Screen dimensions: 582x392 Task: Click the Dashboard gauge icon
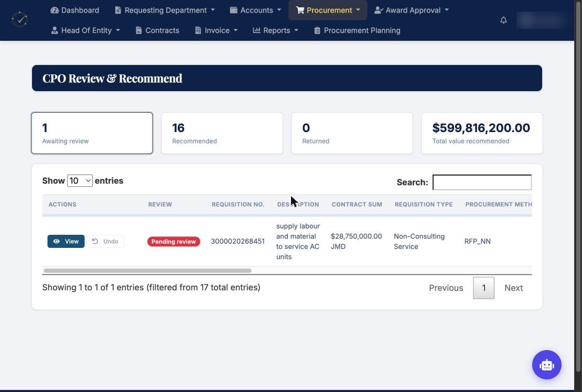(55, 10)
